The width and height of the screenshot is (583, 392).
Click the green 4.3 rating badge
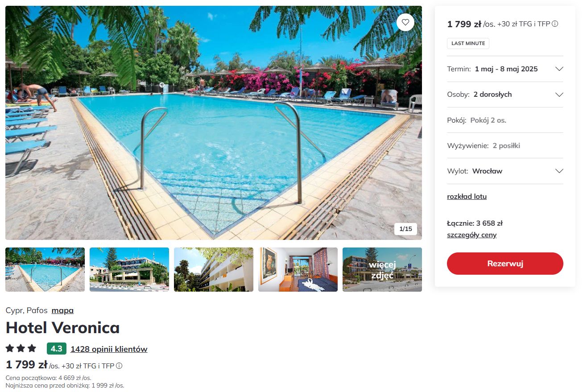(x=56, y=349)
